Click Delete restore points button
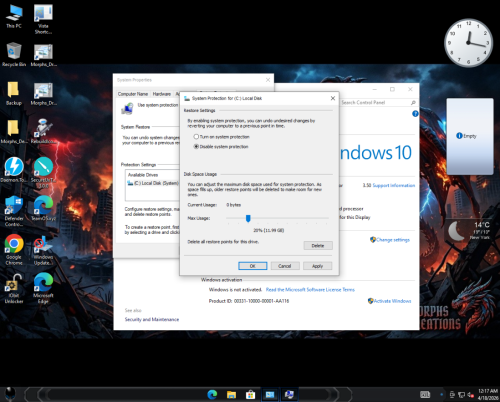This screenshot has width=500, height=402. pyautogui.click(x=318, y=246)
